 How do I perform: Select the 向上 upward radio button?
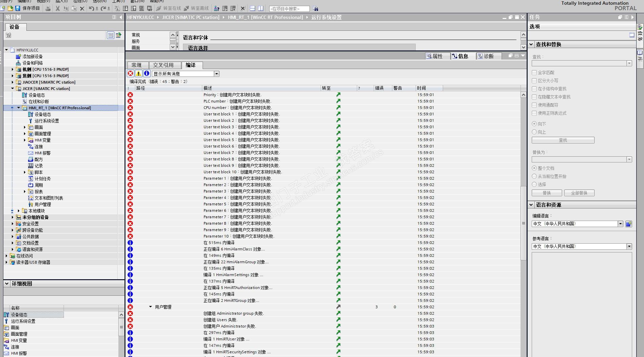pos(534,132)
